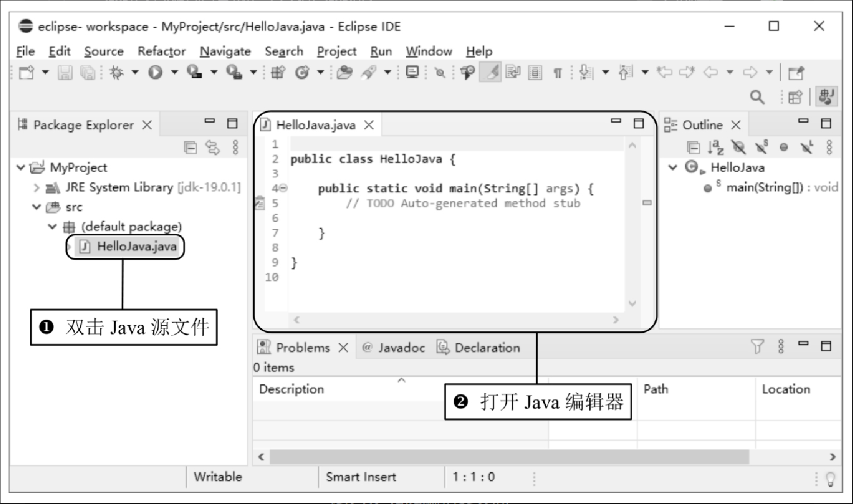Click the Save toolbar icon
Screen dimensions: 853x504
(x=65, y=73)
